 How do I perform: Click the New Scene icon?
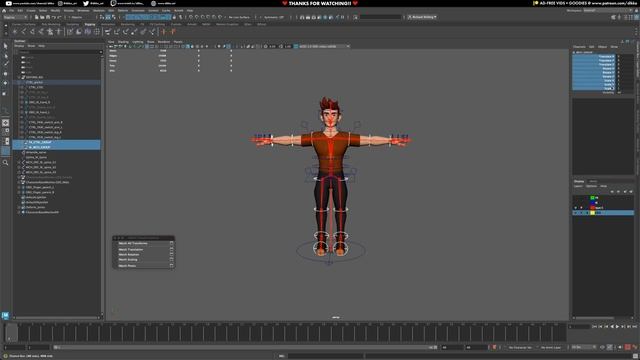pos(36,17)
